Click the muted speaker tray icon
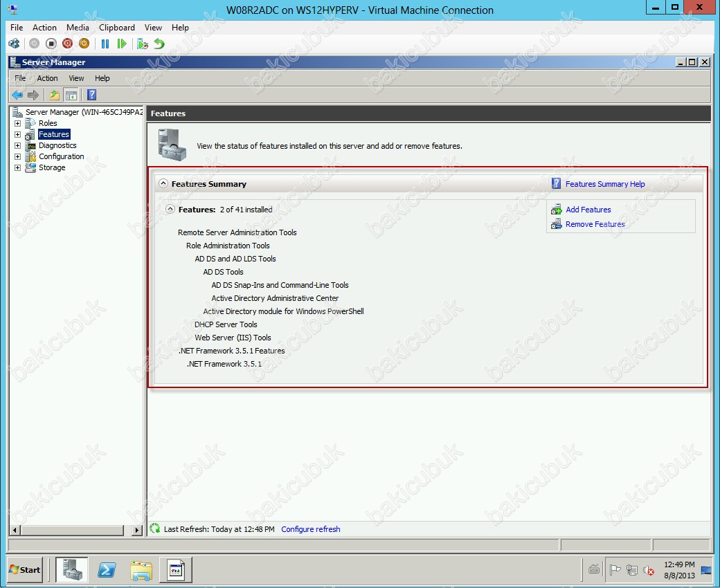The width and height of the screenshot is (720, 588). coord(649,570)
